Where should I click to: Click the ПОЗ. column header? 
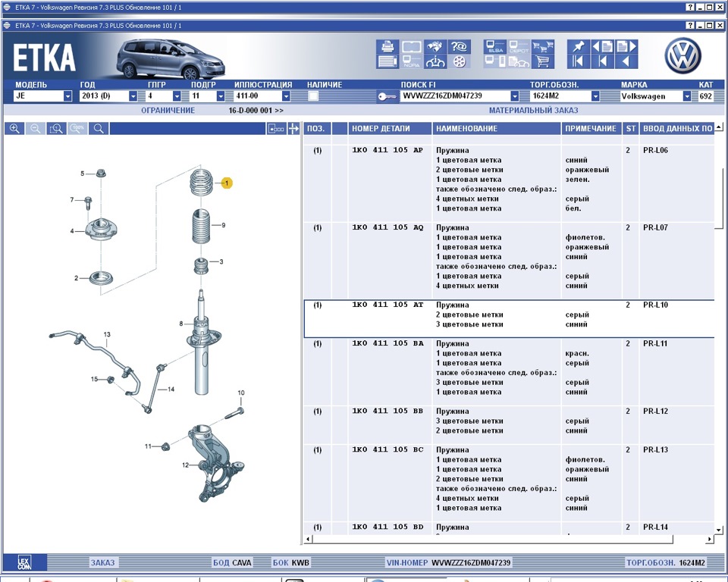click(317, 129)
